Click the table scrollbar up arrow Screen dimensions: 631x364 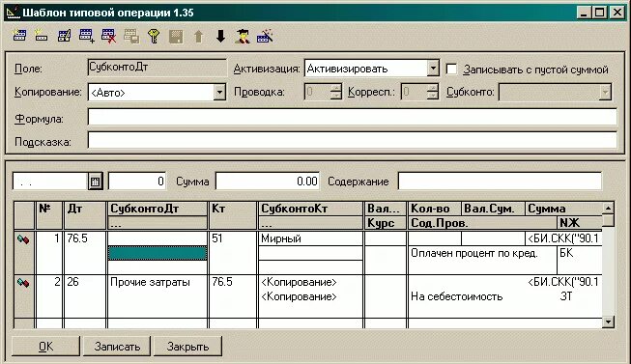pyautogui.click(x=608, y=209)
